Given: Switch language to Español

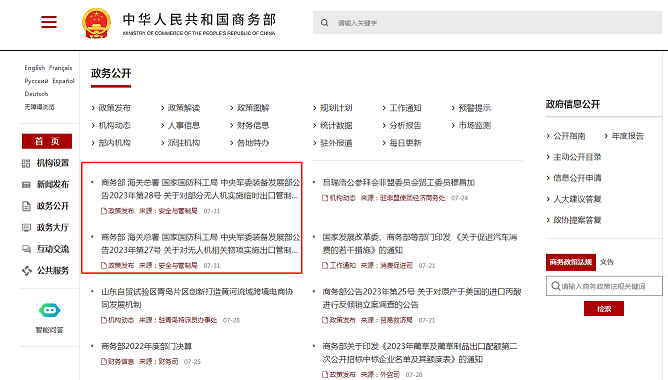Looking at the screenshot, I should 63,81.
